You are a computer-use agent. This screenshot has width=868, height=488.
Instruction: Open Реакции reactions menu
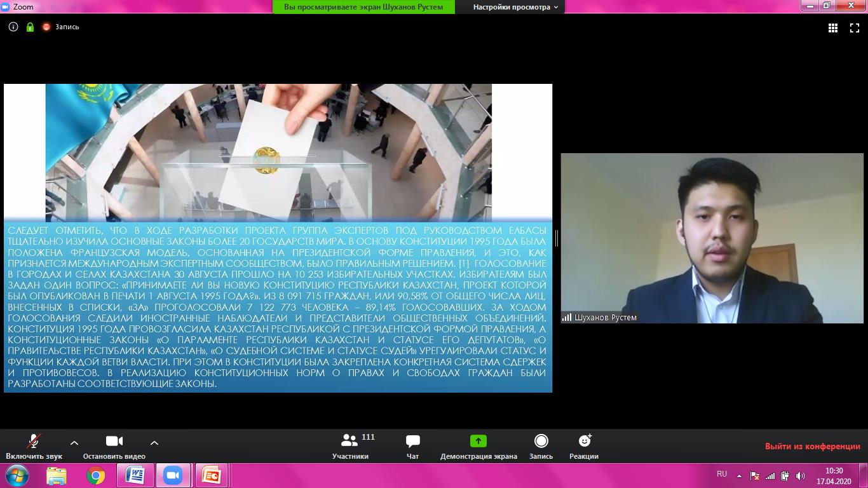[584, 447]
